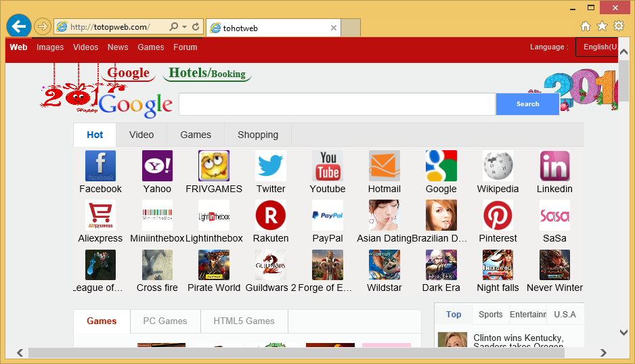Switch to the Shopping tab
Screen dimensions: 635x364
point(258,135)
